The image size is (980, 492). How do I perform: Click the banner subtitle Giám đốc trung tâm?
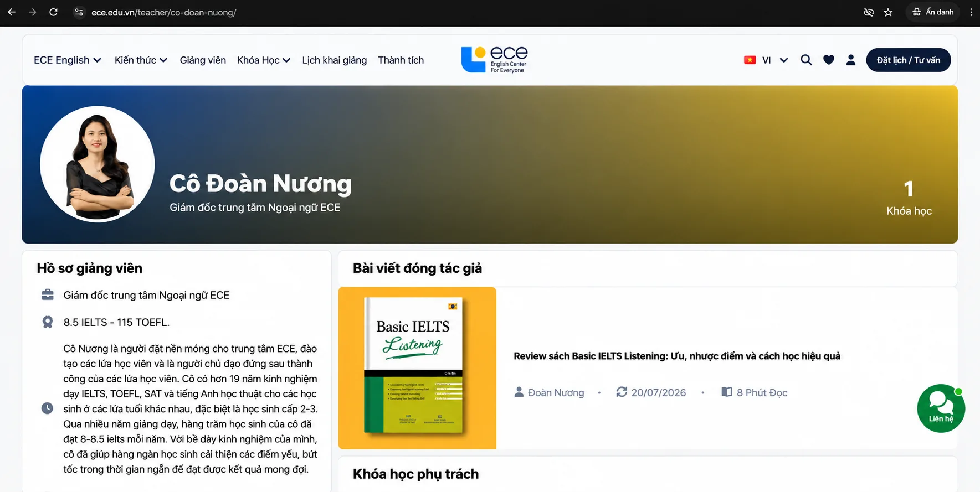click(255, 208)
